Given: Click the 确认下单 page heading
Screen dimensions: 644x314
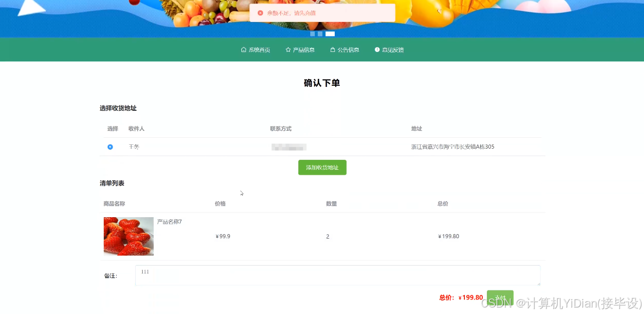Looking at the screenshot, I should pos(322,83).
